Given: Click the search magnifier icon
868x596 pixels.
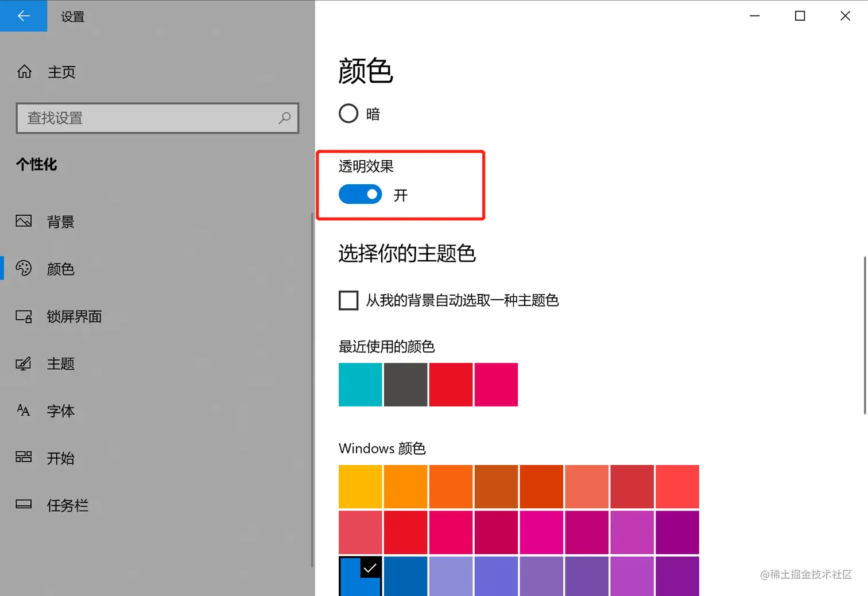Looking at the screenshot, I should coord(284,118).
